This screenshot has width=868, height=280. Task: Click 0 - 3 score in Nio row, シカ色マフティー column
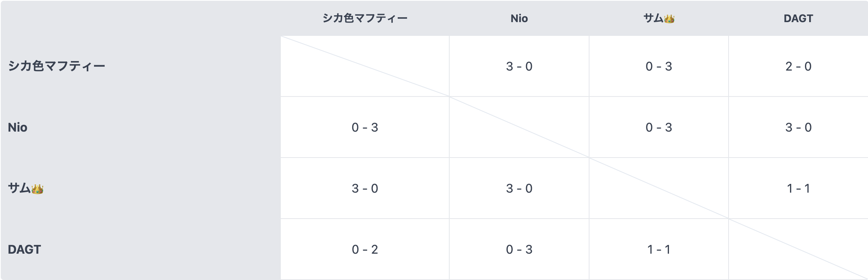365,127
